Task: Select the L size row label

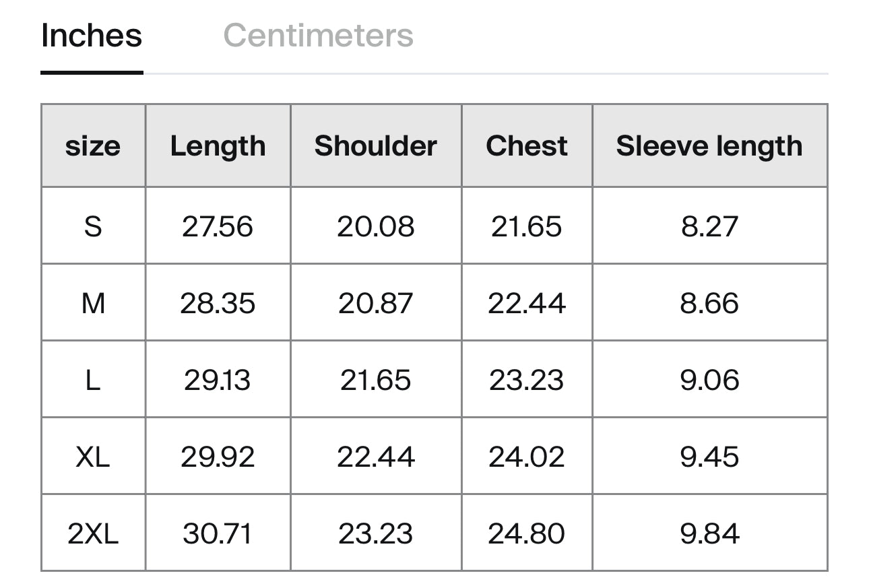Action: pyautogui.click(x=93, y=380)
